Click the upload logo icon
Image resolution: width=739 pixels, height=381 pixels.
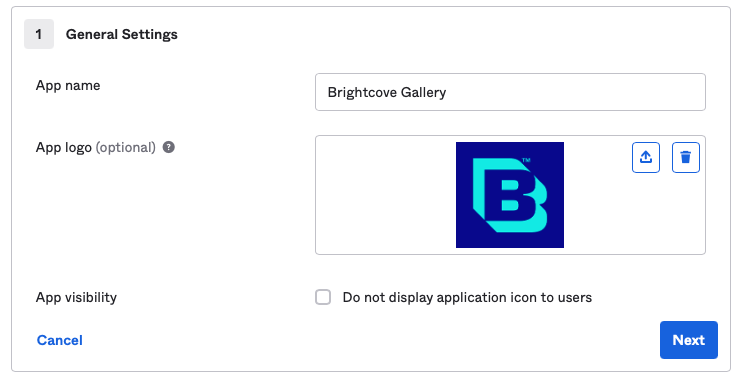646,157
